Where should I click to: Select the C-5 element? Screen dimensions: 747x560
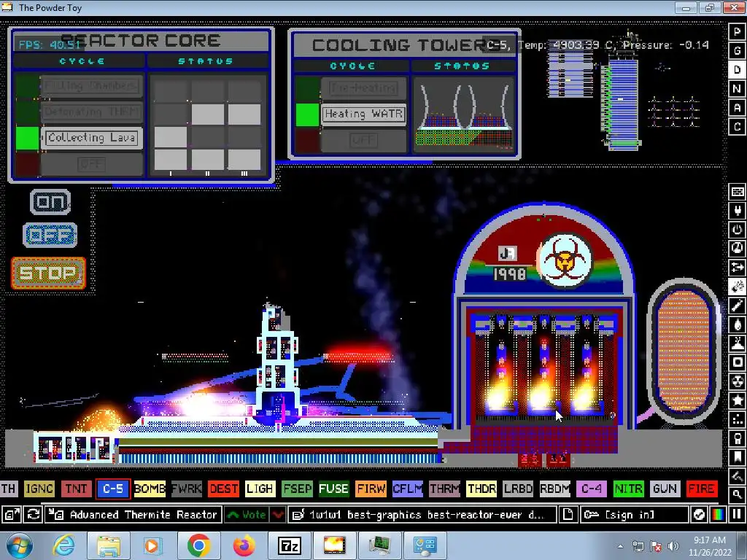[x=113, y=489]
